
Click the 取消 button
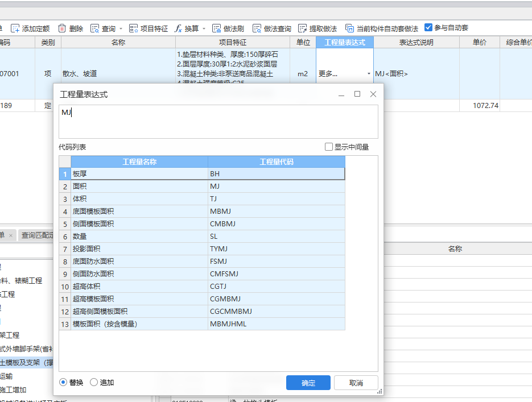click(x=356, y=383)
